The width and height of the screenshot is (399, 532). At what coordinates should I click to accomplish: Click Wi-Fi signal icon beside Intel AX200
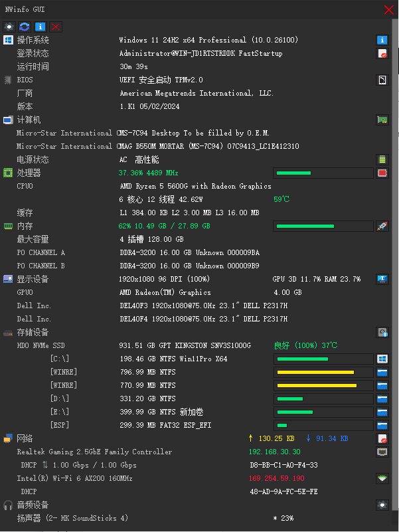(382, 478)
